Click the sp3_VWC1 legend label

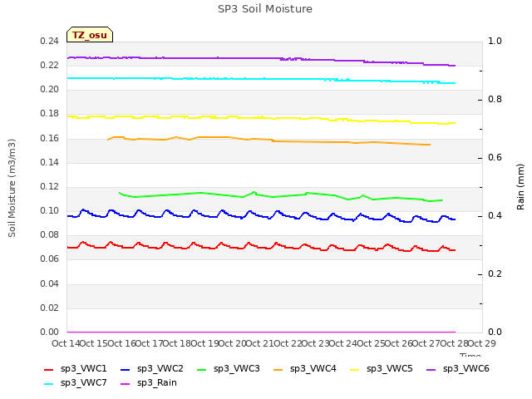tap(83, 368)
